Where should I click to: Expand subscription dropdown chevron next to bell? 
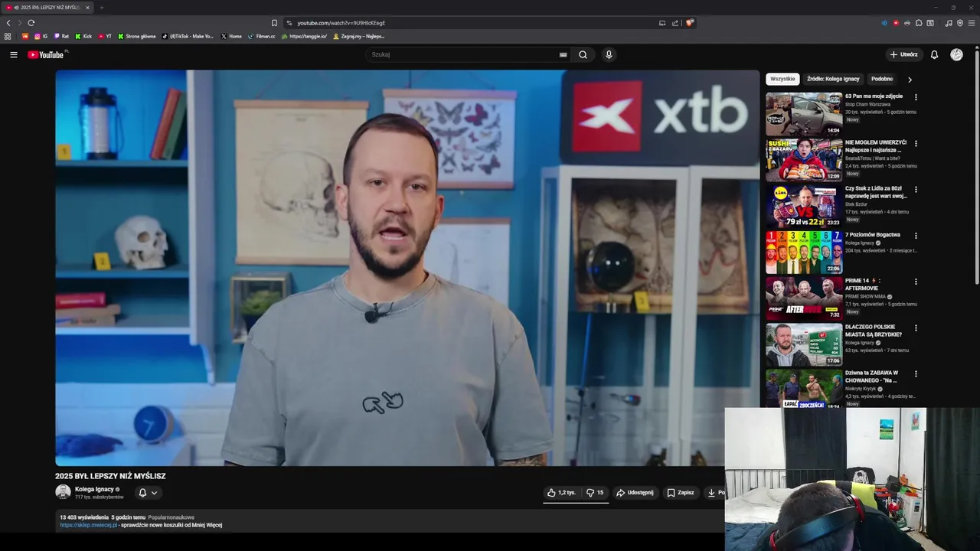(x=154, y=493)
